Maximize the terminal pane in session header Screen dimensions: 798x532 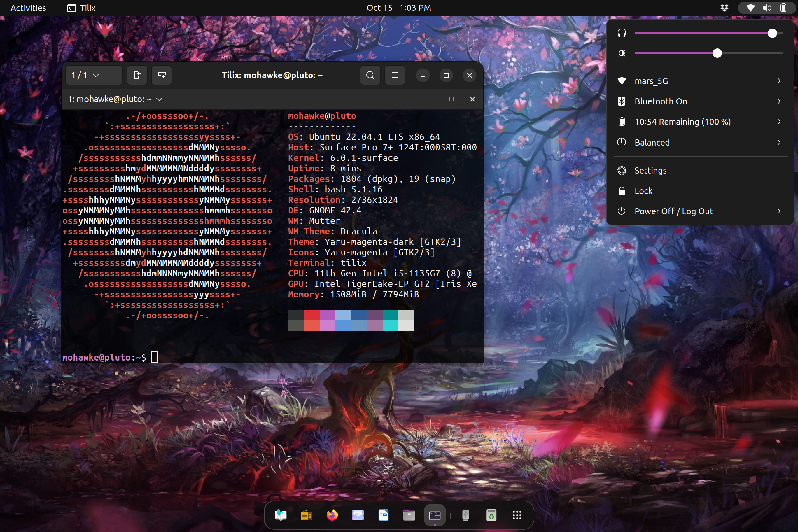point(451,99)
